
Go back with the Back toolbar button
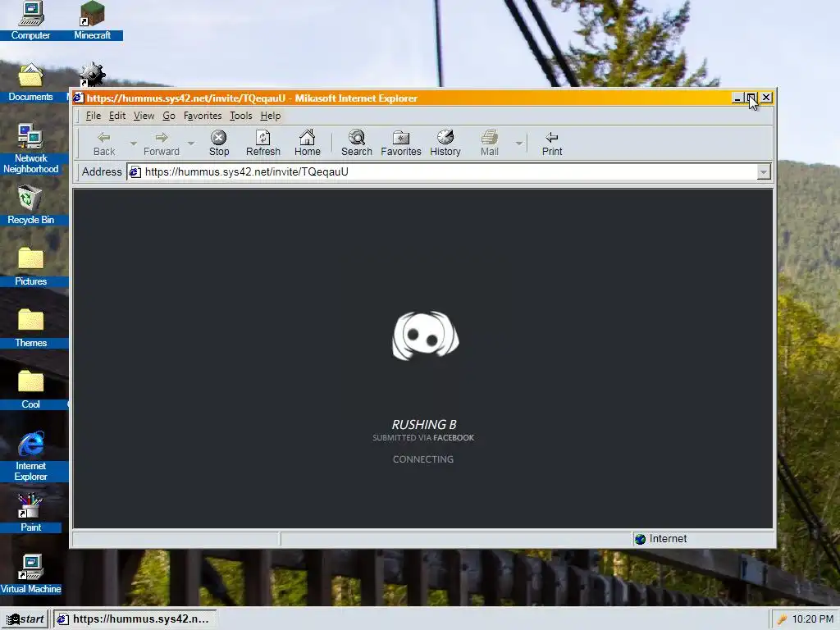click(104, 144)
